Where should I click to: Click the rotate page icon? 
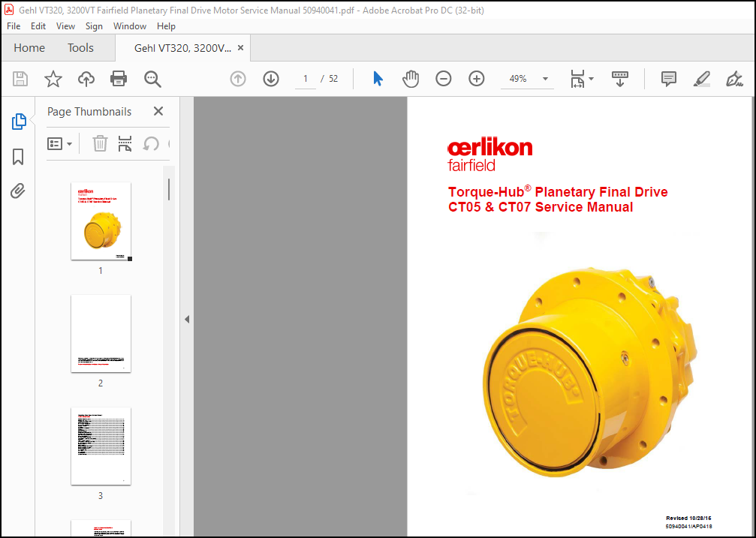point(151,143)
